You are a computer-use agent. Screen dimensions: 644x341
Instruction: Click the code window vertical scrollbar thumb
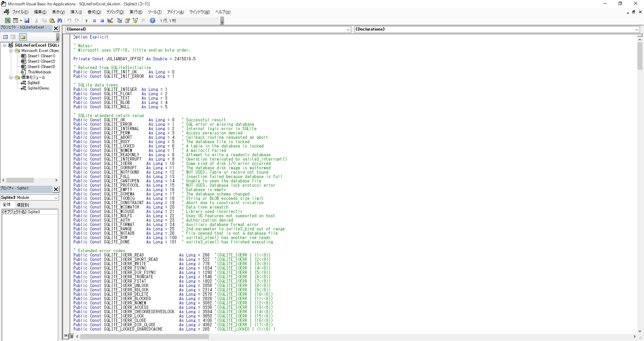click(640, 56)
